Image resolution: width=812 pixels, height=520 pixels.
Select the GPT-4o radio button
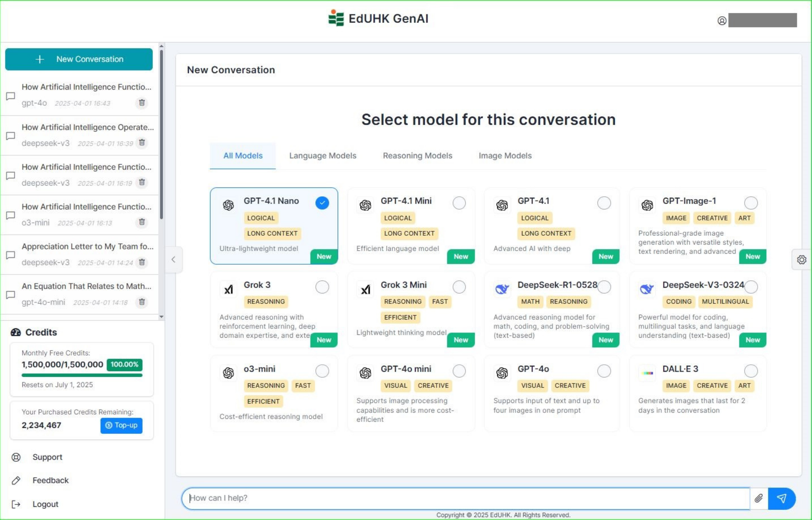(x=604, y=371)
